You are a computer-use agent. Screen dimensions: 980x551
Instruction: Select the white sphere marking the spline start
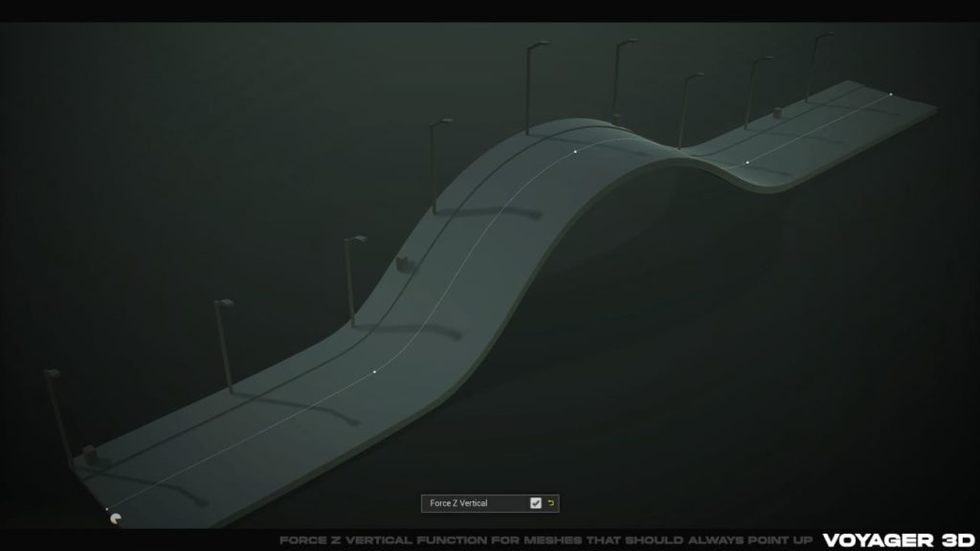tap(116, 518)
